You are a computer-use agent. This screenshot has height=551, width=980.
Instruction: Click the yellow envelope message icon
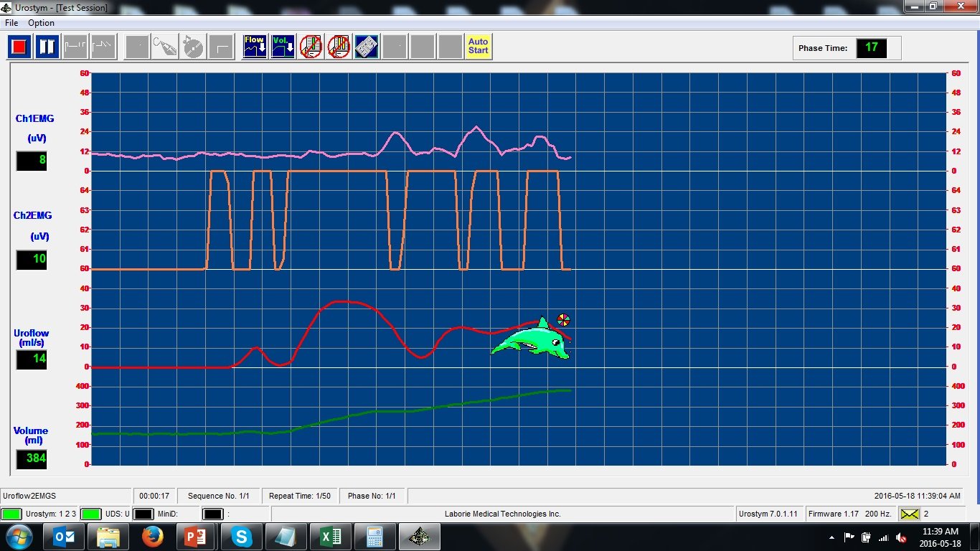pyautogui.click(x=910, y=514)
